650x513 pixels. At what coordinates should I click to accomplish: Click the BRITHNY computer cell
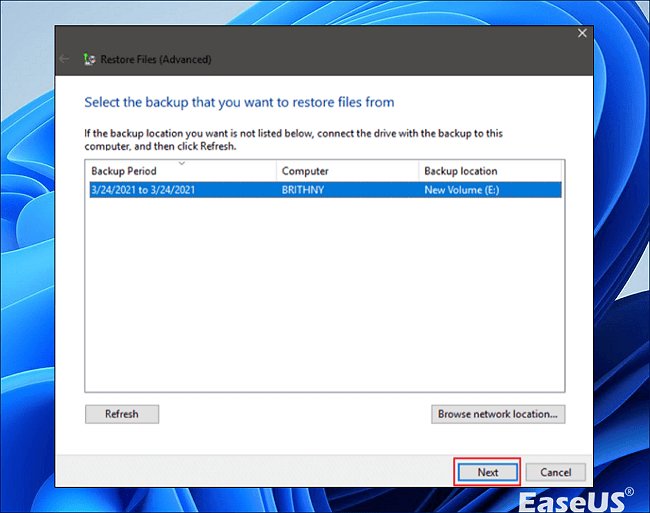(x=303, y=190)
